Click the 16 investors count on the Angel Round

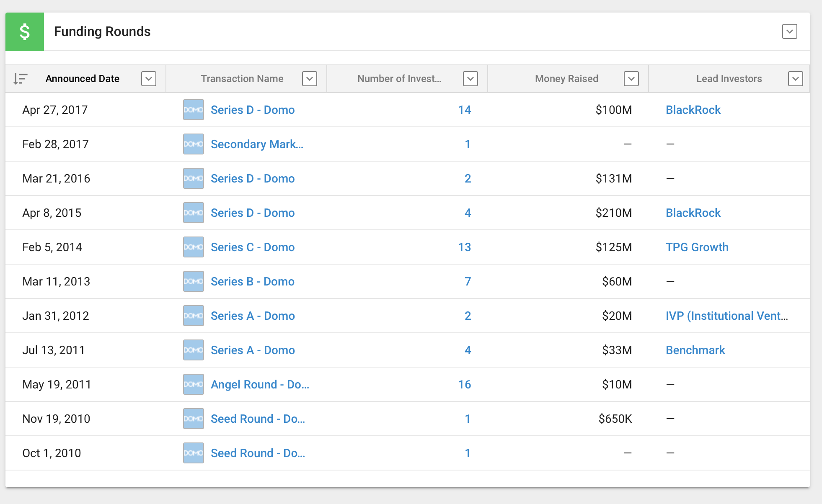click(465, 384)
